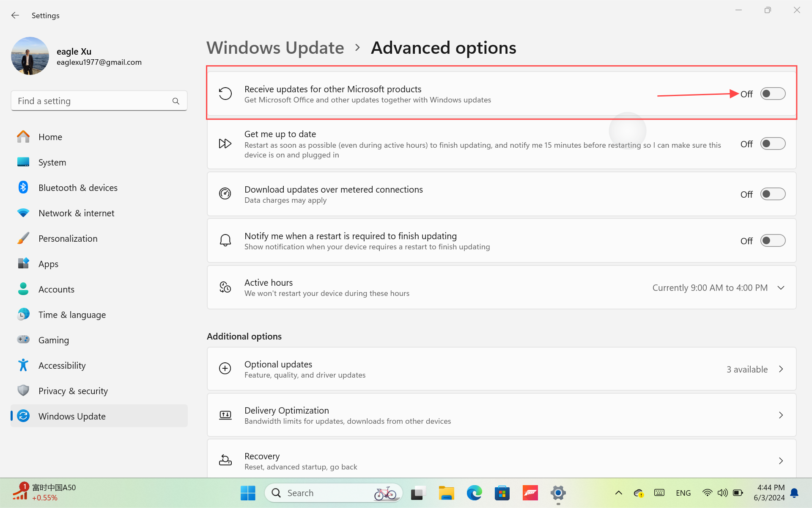Click the bell icon beside Notify me
812x508 pixels.
[225, 240]
